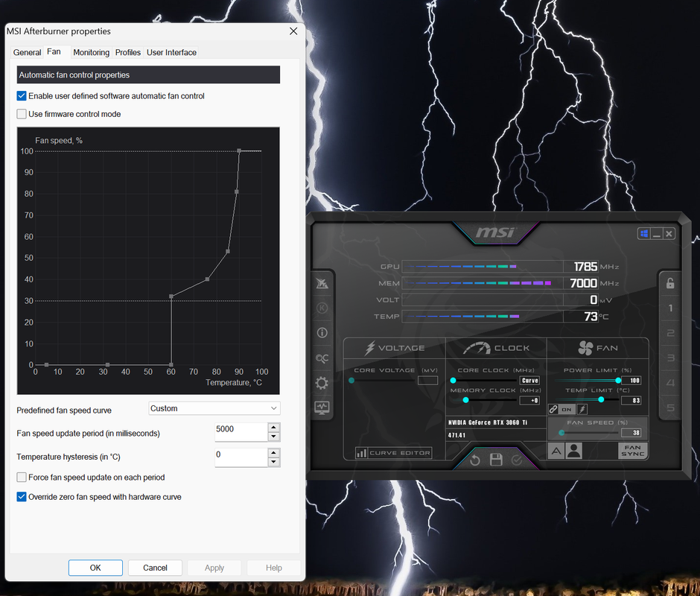700x596 pixels.
Task: Click the OK button
Action: [95, 568]
